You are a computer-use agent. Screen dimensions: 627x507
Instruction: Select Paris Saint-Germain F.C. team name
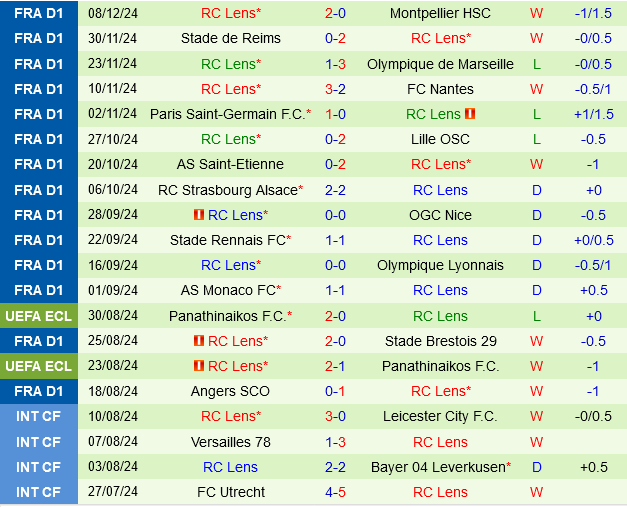[x=228, y=114]
